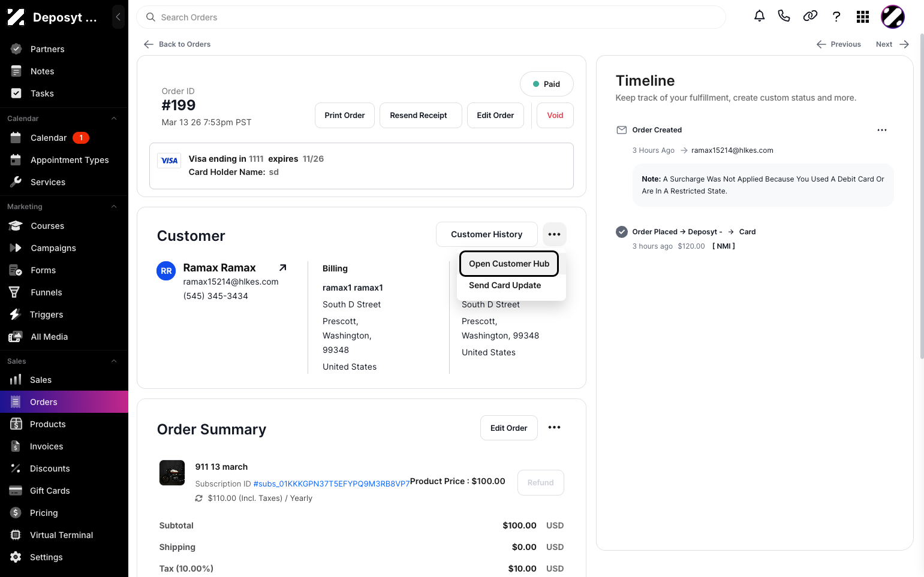
Task: Click the RR customer avatar
Action: pyautogui.click(x=166, y=271)
